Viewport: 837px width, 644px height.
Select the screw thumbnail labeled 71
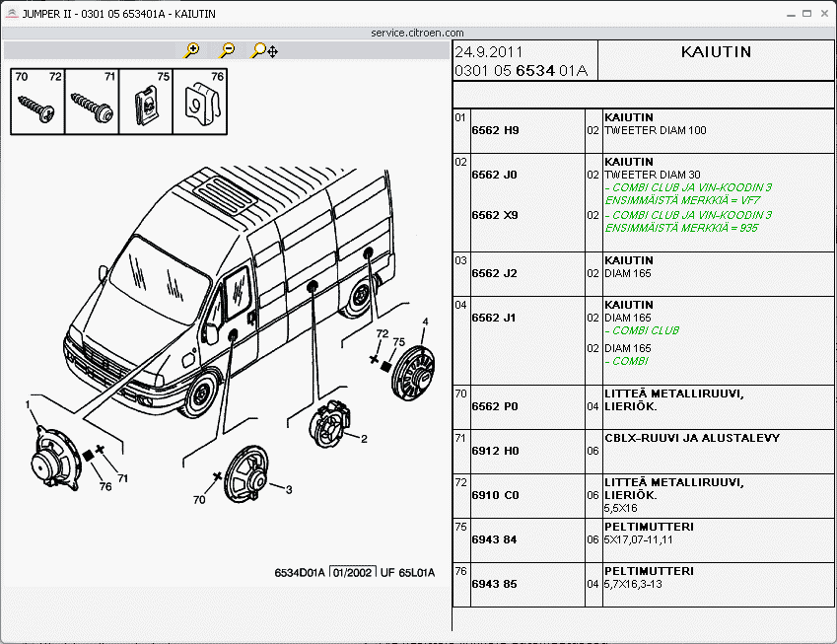(92, 102)
